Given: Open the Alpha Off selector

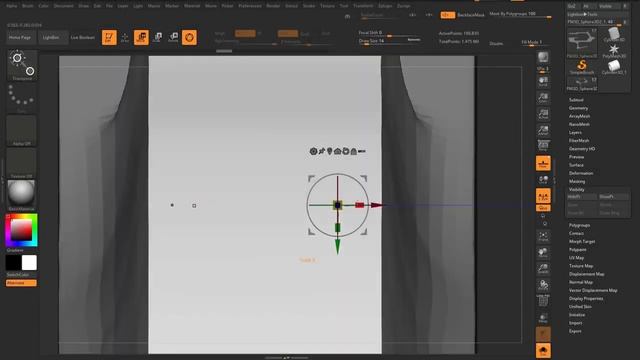Looking at the screenshot, I should (22, 131).
